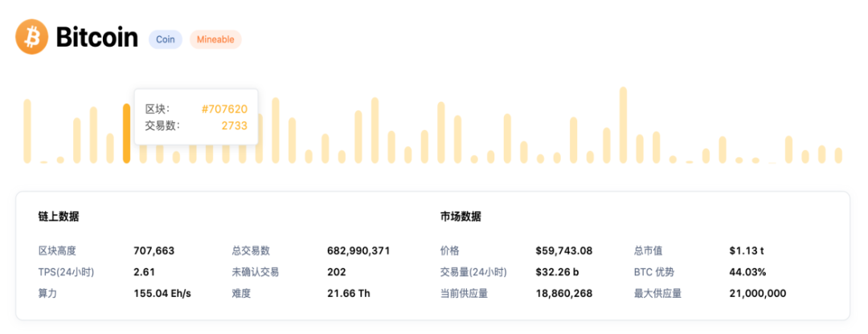The image size is (868, 334).
Task: Select the current supply value 18,860,268
Action: [564, 294]
